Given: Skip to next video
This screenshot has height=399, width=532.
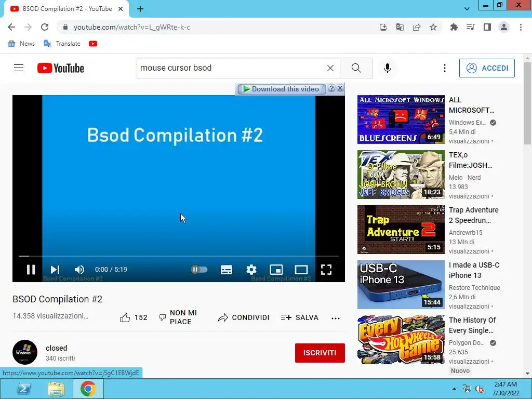Looking at the screenshot, I should tap(55, 270).
